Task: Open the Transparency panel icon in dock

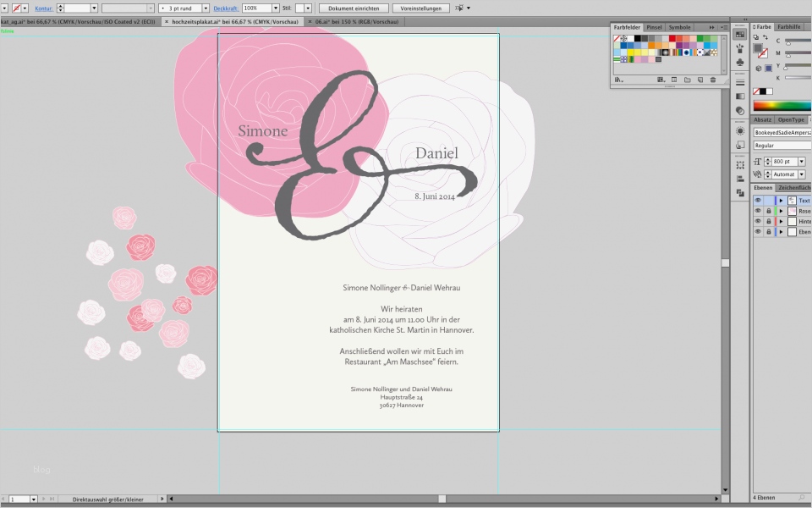Action: point(740,111)
